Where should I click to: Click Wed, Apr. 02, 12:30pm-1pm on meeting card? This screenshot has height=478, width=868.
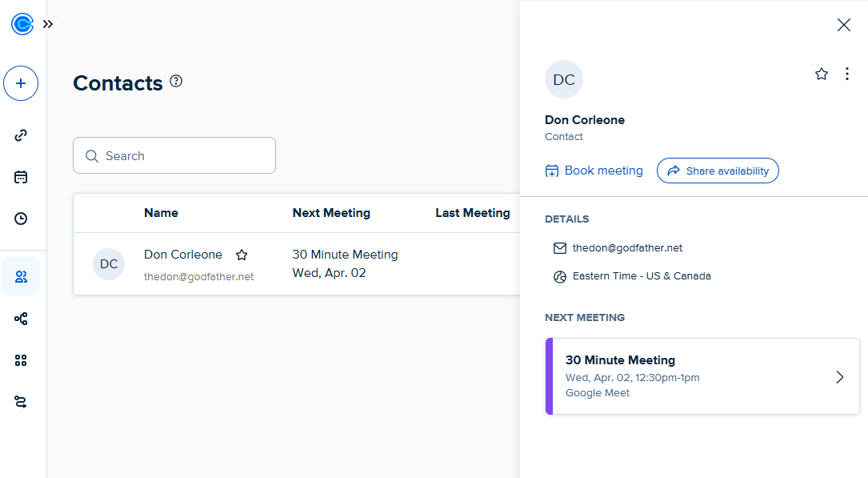[x=632, y=378]
